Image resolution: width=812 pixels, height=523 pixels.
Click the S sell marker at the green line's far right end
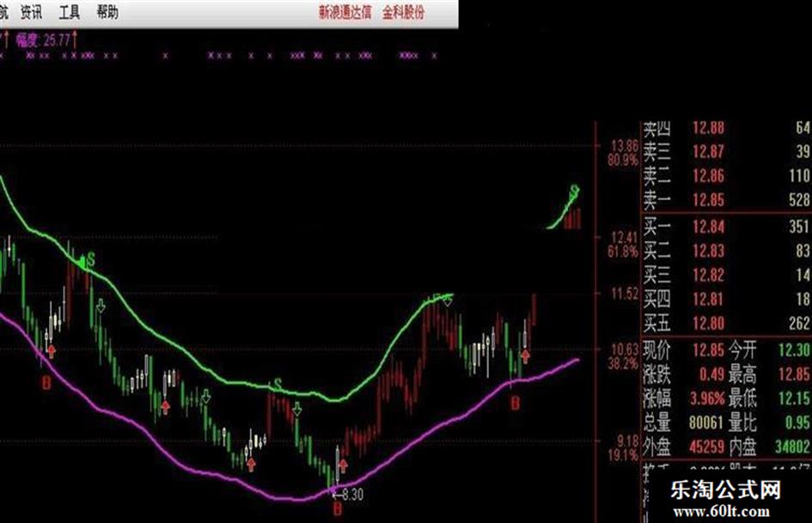click(574, 192)
